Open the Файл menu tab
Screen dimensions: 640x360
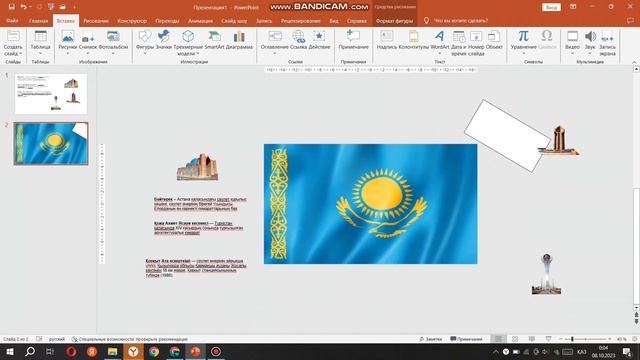[x=12, y=20]
